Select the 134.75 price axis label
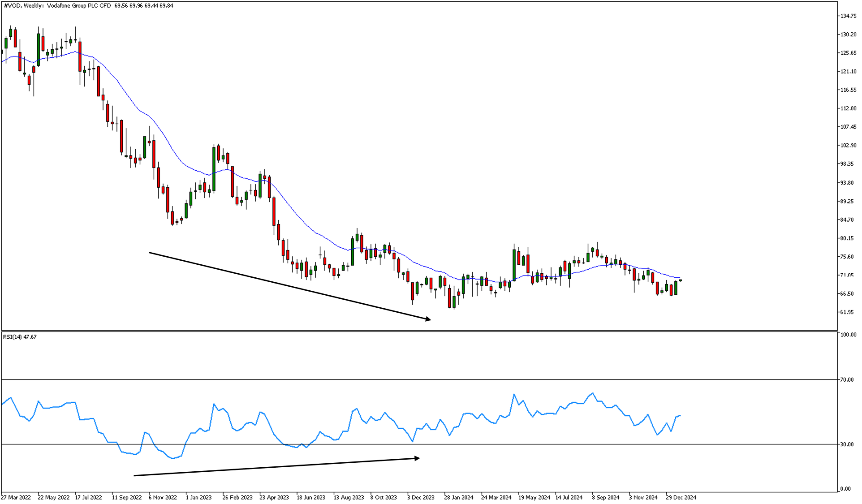This screenshot has width=862, height=504. 848,16
